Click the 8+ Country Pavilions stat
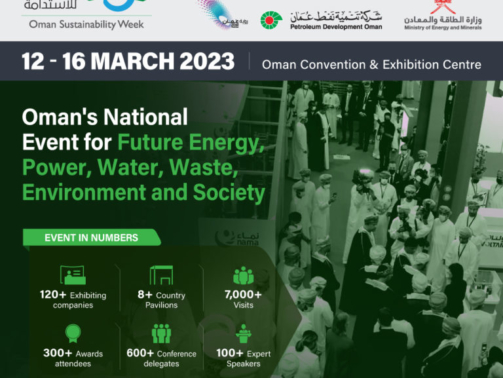The image size is (503, 378). click(161, 300)
